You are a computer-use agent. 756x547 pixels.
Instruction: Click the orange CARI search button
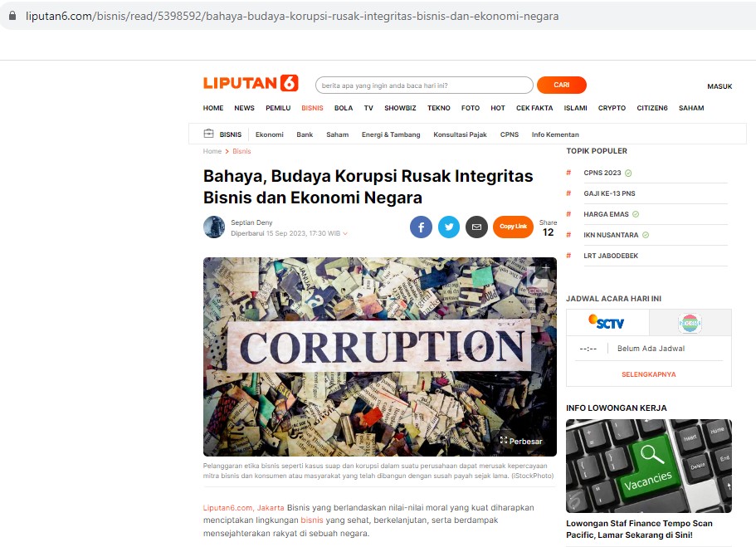click(562, 85)
